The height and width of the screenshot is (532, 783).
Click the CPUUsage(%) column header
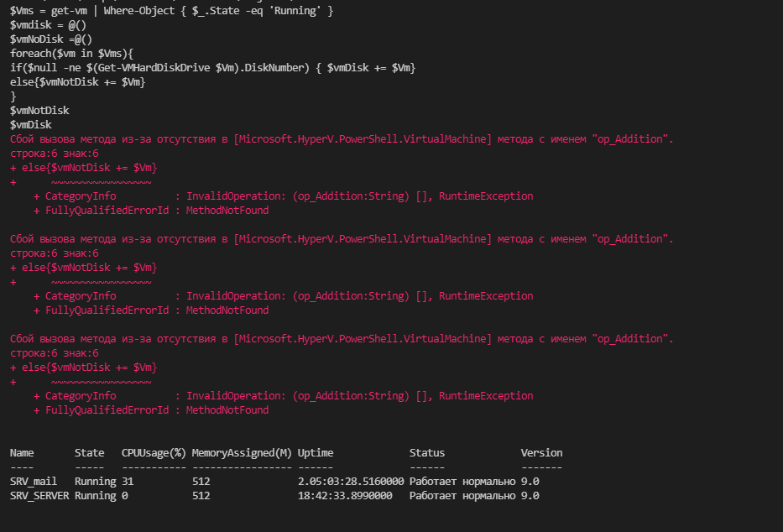point(154,453)
